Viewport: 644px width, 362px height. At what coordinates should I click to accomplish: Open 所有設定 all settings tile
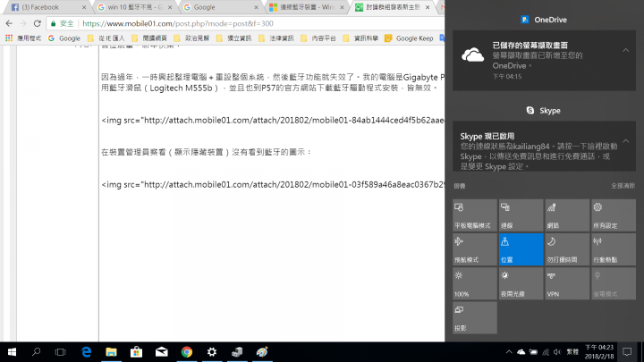614,215
